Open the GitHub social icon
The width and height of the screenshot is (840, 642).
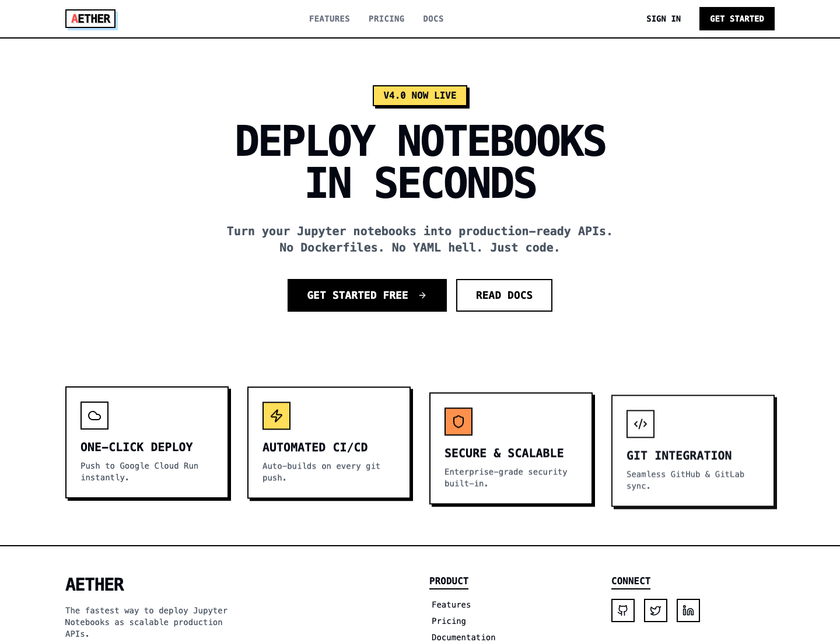(x=623, y=610)
